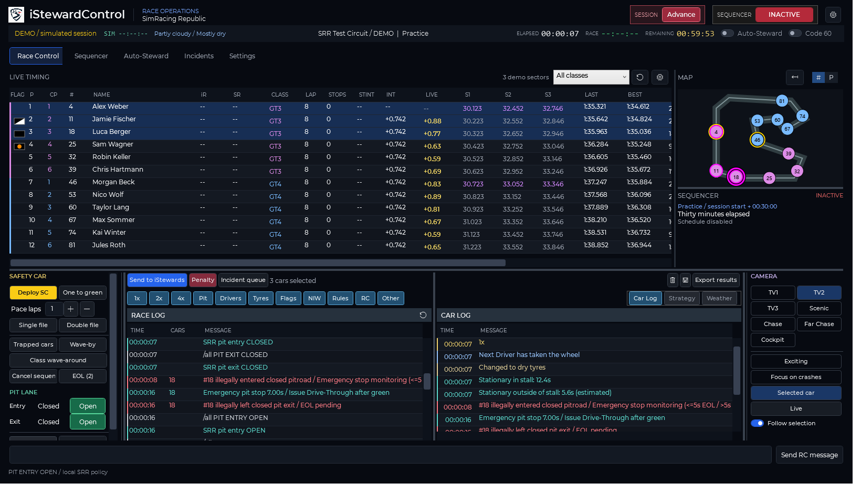The height and width of the screenshot is (504, 861).
Task: Show car numbers on map with # button
Action: [818, 77]
